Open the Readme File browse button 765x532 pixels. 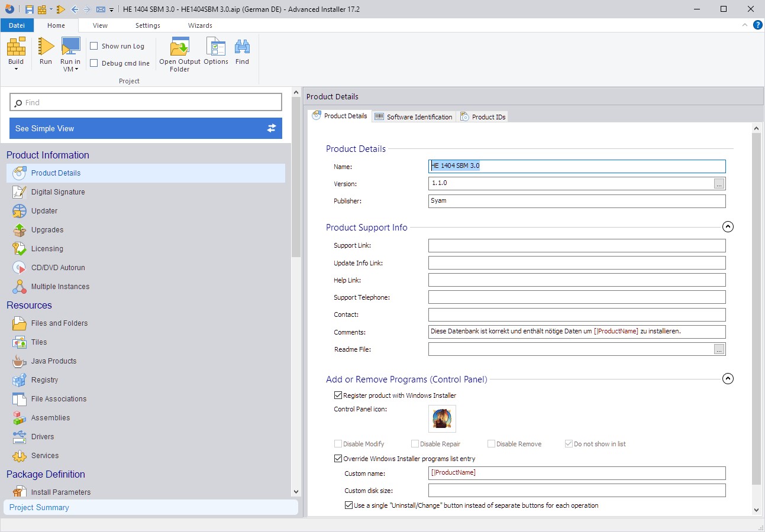point(719,349)
